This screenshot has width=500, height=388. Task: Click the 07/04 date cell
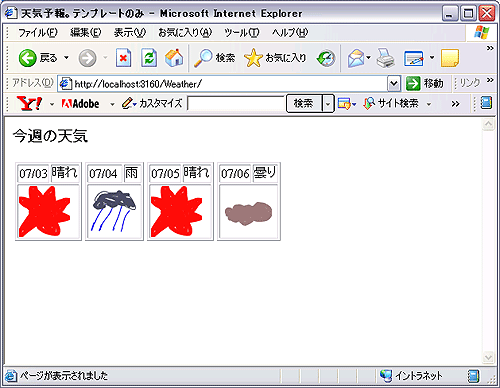[104, 173]
